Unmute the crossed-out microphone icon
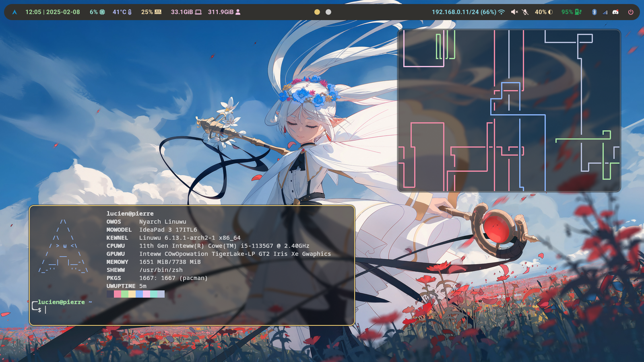 pyautogui.click(x=525, y=12)
